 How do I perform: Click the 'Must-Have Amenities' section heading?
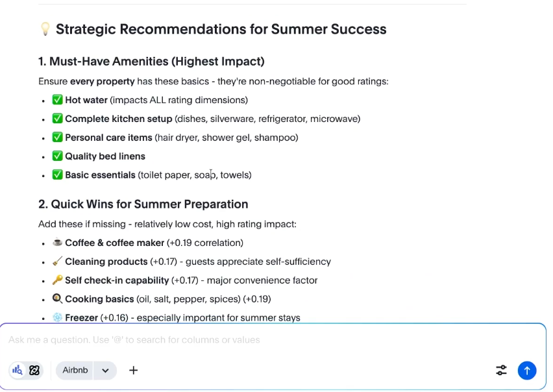point(151,62)
